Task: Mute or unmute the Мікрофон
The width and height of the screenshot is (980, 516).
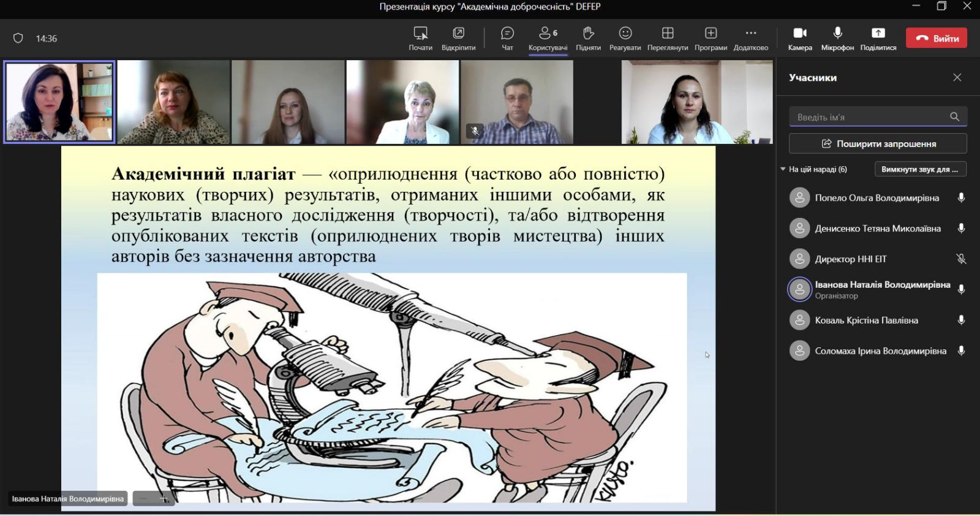Action: [x=837, y=38]
